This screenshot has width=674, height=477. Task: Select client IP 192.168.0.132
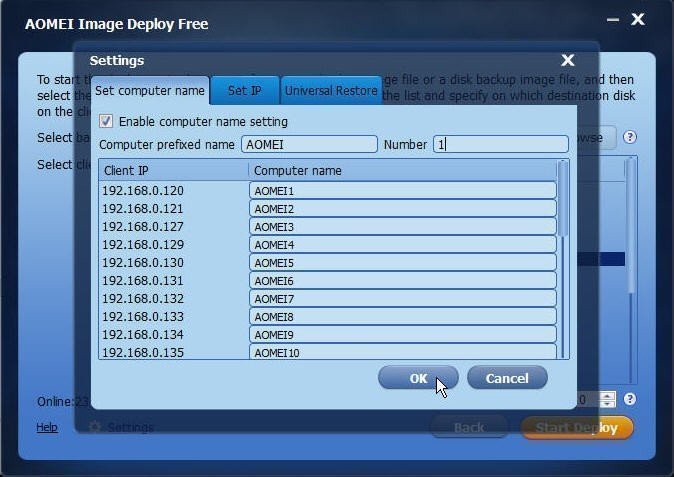click(143, 299)
